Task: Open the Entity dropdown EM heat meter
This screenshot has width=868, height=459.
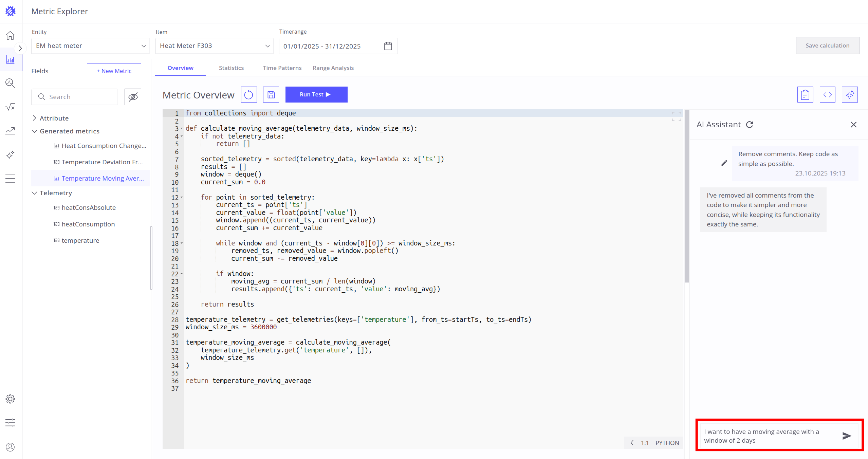Action: pos(91,46)
